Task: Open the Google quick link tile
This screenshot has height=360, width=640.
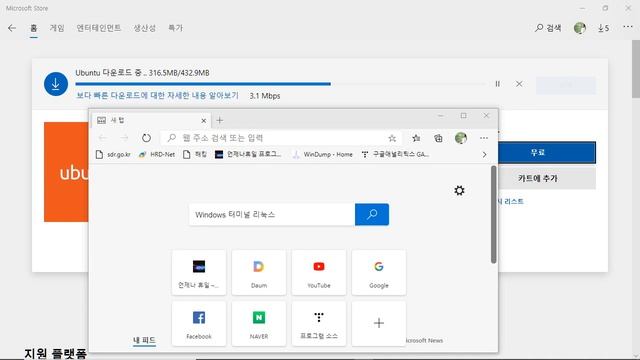Action: pos(379,273)
